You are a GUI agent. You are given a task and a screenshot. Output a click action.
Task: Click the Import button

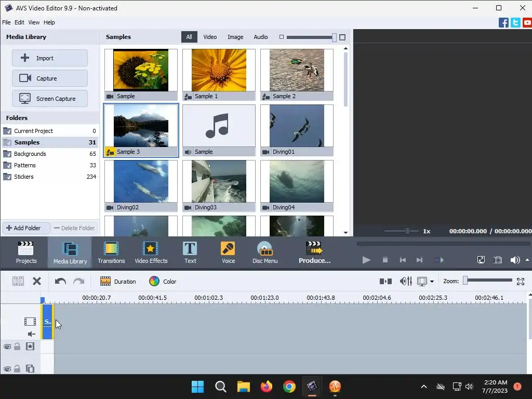(50, 58)
